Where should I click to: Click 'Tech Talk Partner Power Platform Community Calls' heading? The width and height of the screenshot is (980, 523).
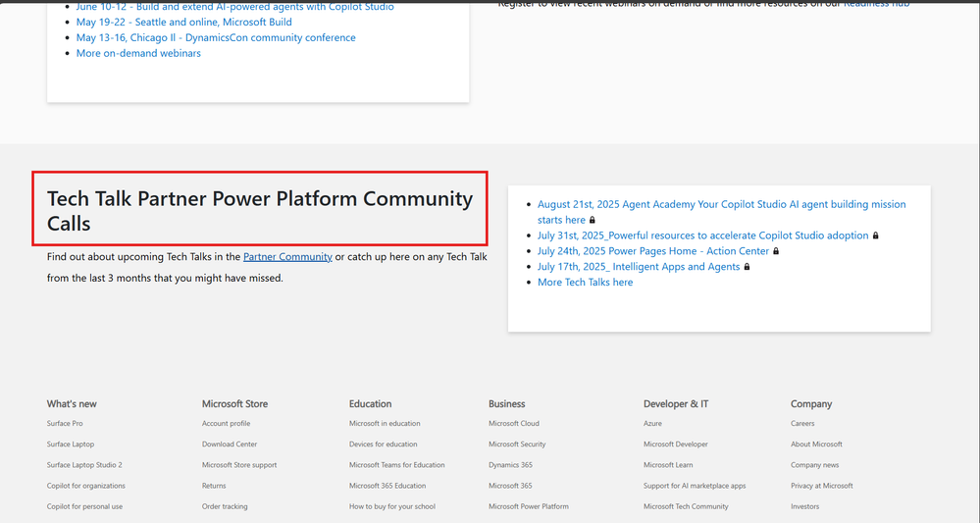(259, 211)
